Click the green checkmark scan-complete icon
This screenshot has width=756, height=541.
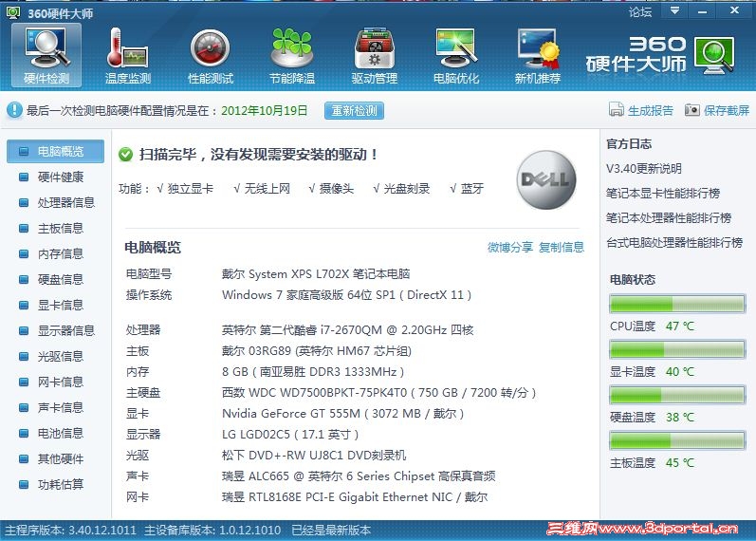pyautogui.click(x=125, y=155)
